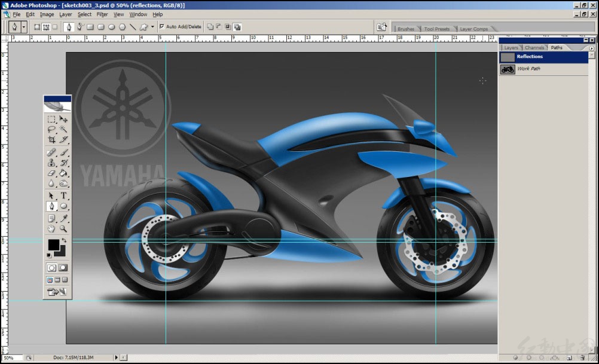This screenshot has width=599, height=364.
Task: Select the Eyedropper tool
Action: [63, 218]
